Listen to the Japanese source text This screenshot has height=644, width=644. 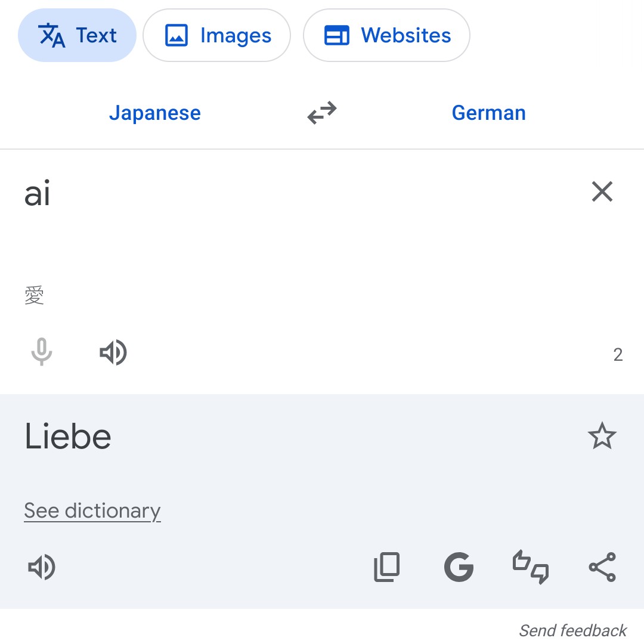click(113, 352)
